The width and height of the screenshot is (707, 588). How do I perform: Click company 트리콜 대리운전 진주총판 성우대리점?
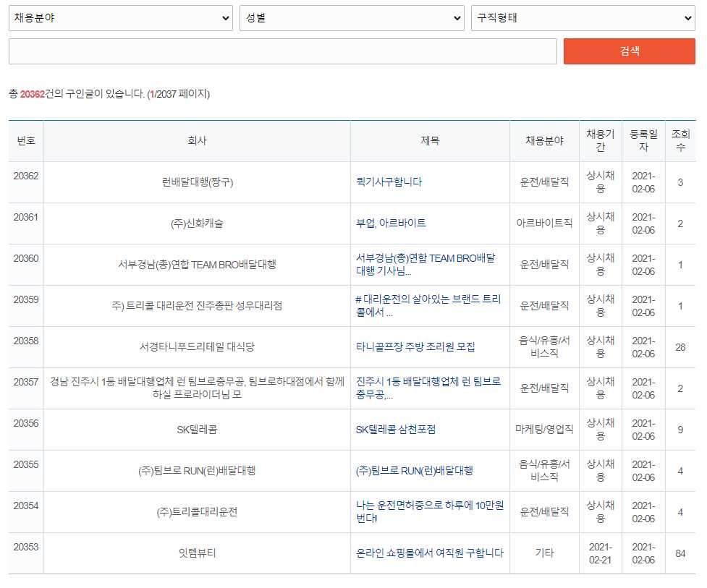(x=197, y=305)
